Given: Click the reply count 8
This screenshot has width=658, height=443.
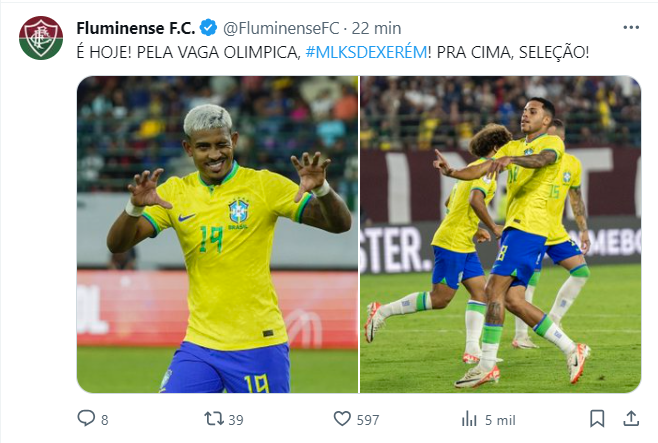Looking at the screenshot, I should coord(104,420).
